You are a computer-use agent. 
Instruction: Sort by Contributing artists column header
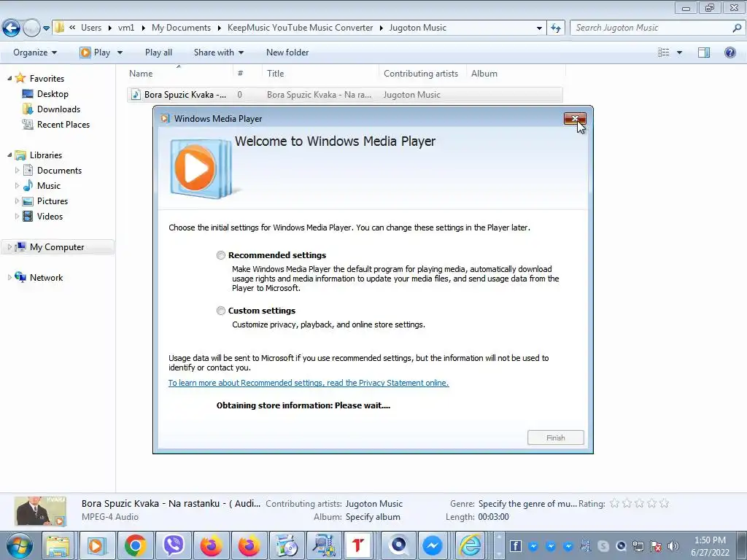[x=422, y=74]
